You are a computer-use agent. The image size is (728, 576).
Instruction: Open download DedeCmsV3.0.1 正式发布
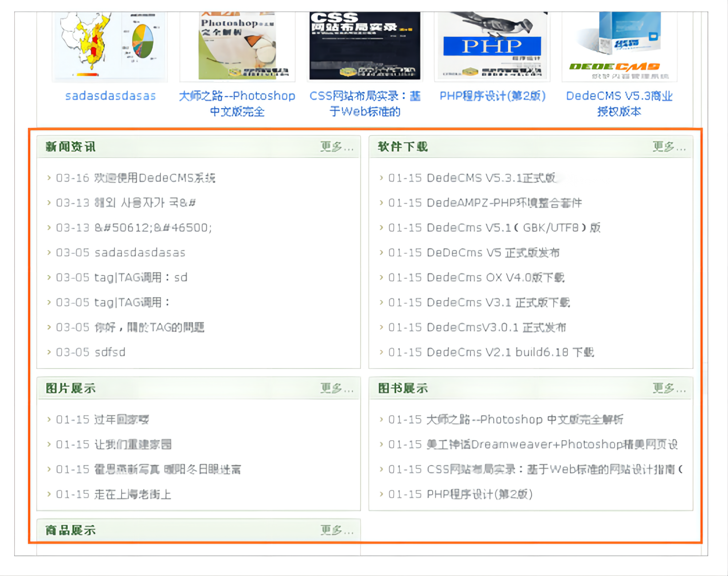click(496, 327)
